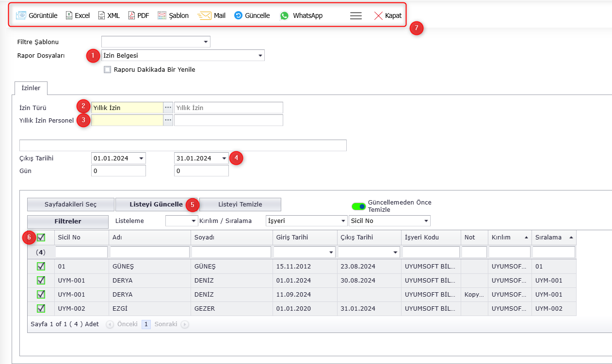Click the Soyadı cell GEZER
The width and height of the screenshot is (612, 364).
231,309
